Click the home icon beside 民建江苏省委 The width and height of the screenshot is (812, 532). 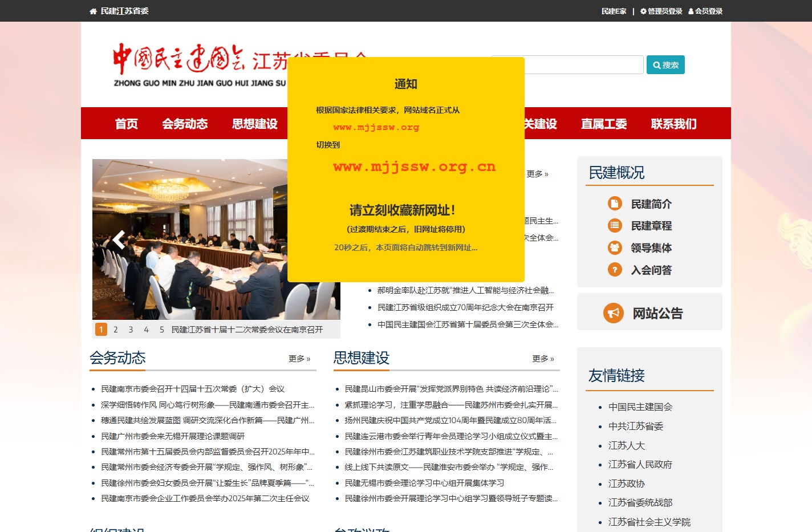(94, 11)
